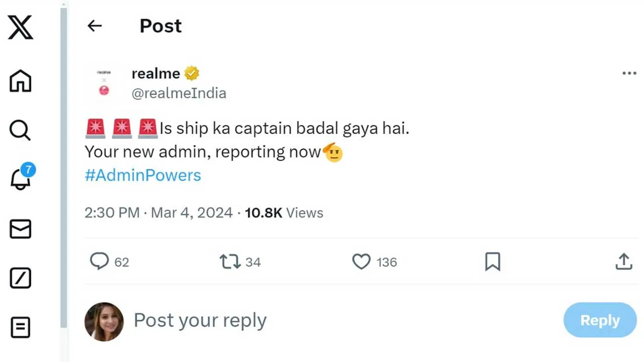Share the post via upload icon
Screen dimensions: 644x362
(x=623, y=261)
